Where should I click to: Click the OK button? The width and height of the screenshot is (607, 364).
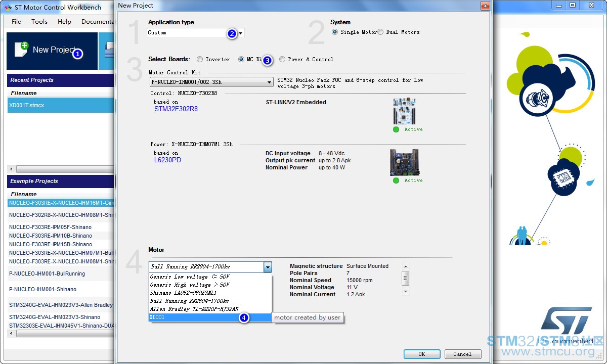422,354
